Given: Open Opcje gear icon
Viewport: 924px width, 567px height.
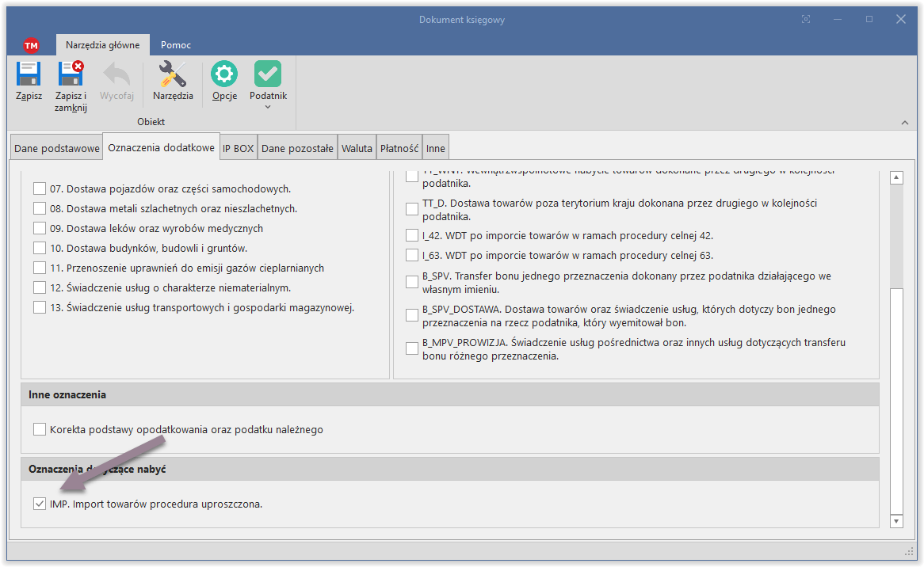Looking at the screenshot, I should [x=224, y=74].
